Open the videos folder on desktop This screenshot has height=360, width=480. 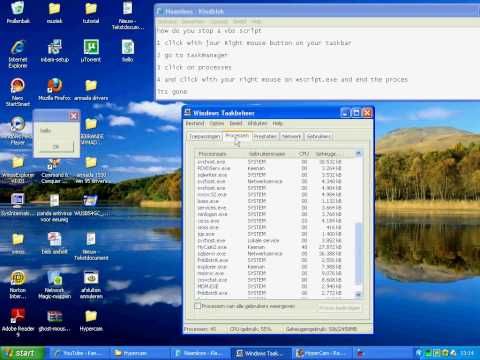tap(18, 243)
